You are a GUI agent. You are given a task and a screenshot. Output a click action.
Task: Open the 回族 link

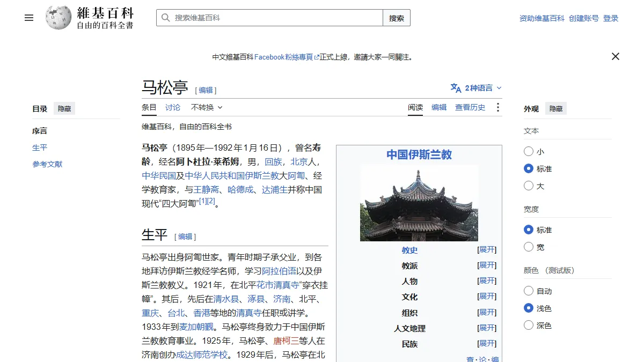click(273, 161)
